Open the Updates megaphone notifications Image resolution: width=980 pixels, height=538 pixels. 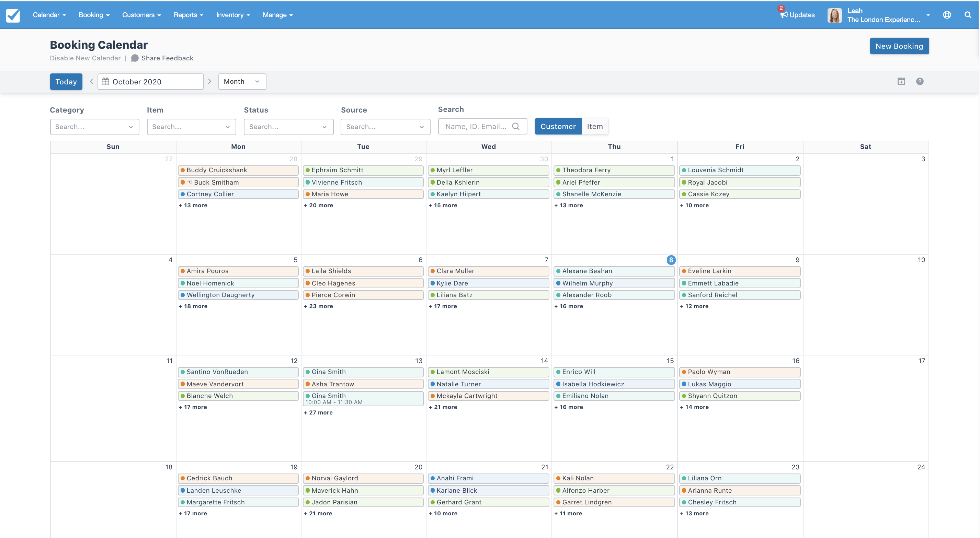(x=797, y=15)
